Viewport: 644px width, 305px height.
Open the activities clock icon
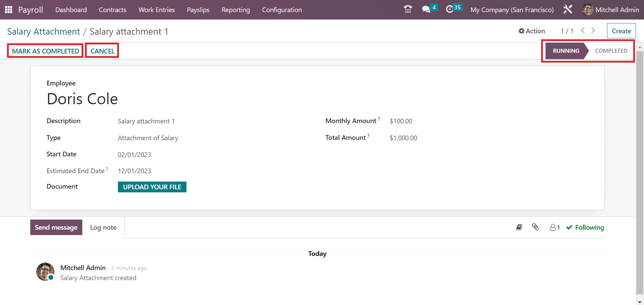pos(449,9)
